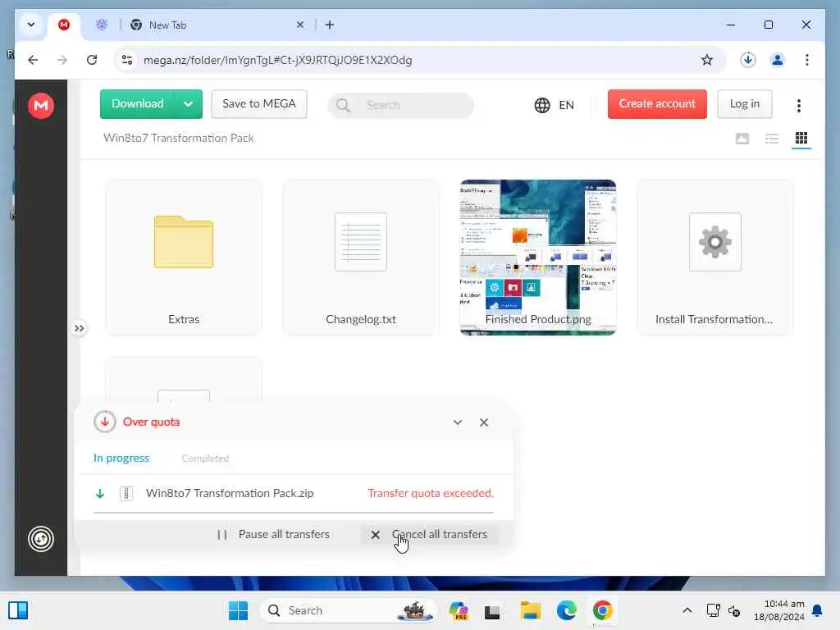This screenshot has width=840, height=630.
Task: Click the Create account button
Action: click(x=657, y=104)
